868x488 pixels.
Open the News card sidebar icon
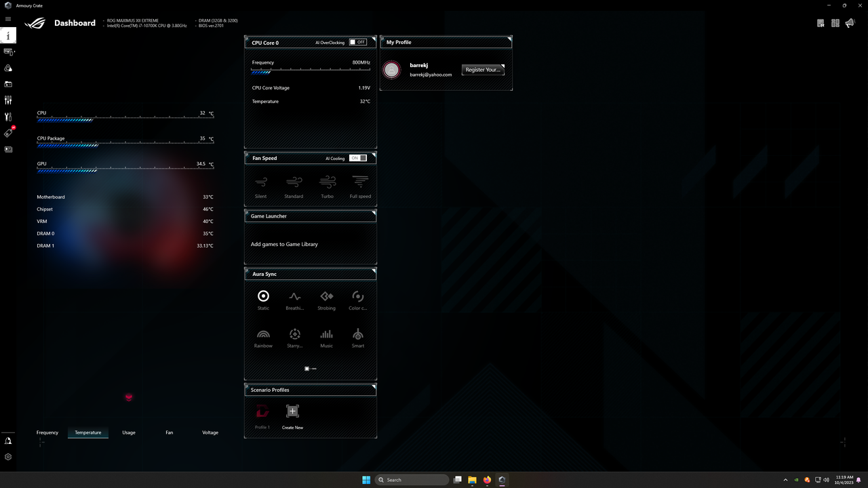tap(8, 149)
